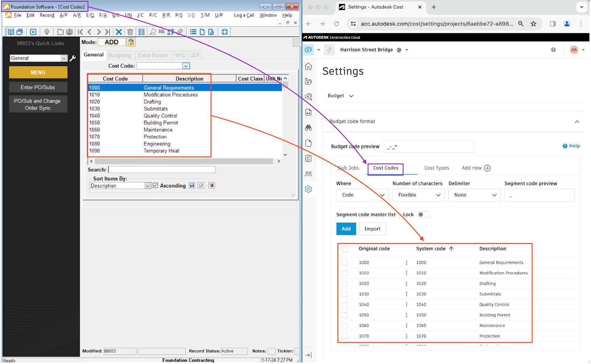Click the padlock icon next to Mode ADD

click(131, 42)
